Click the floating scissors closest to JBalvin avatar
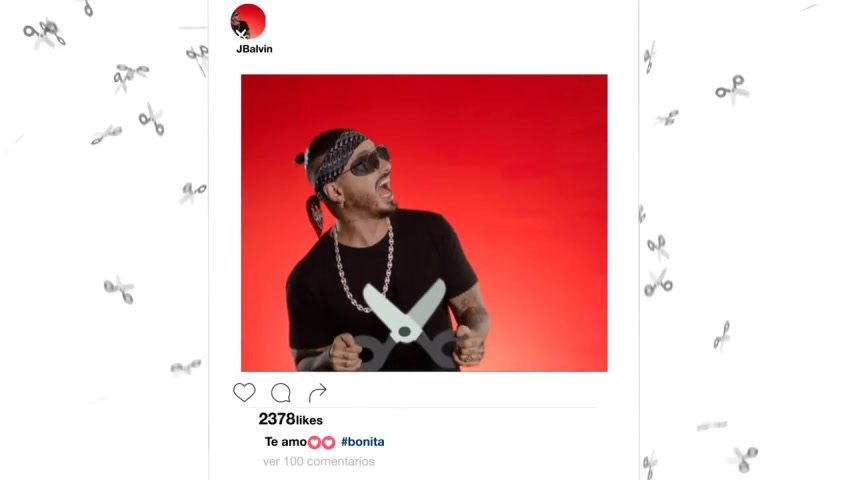Viewport: 852px width, 480px height. (198, 57)
